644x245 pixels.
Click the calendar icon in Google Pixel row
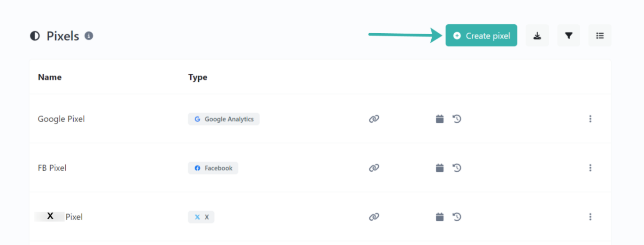coord(440,119)
